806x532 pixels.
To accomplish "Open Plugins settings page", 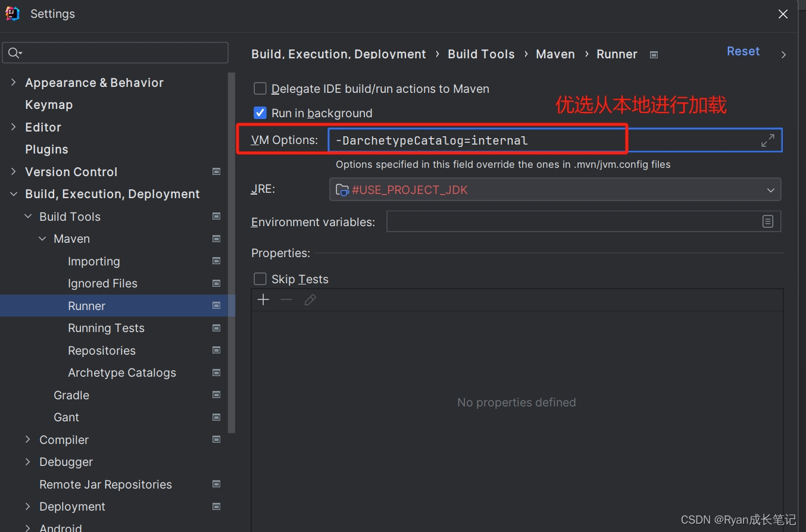I will click(x=46, y=149).
